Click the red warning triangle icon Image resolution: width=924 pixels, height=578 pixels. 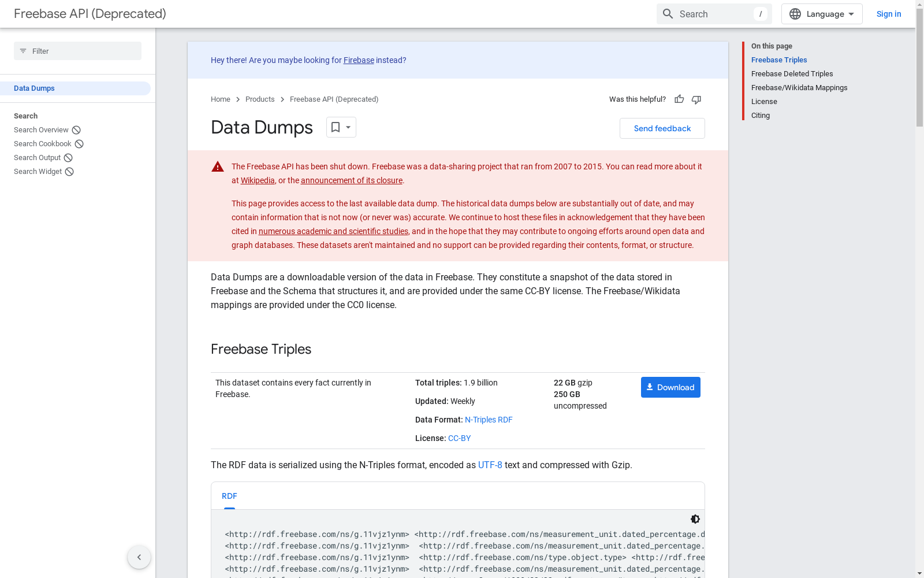click(x=218, y=167)
